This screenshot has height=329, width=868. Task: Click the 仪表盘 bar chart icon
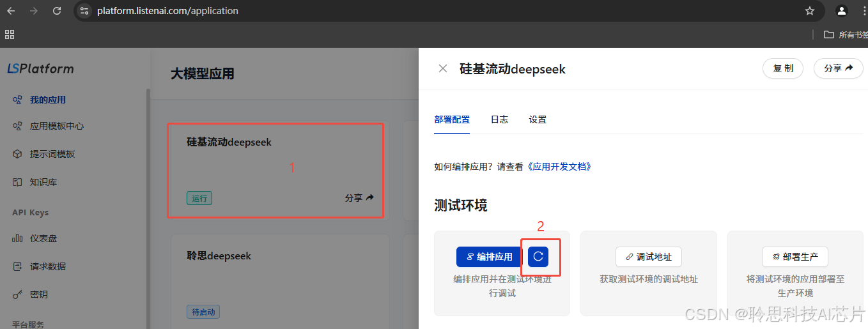tap(18, 238)
